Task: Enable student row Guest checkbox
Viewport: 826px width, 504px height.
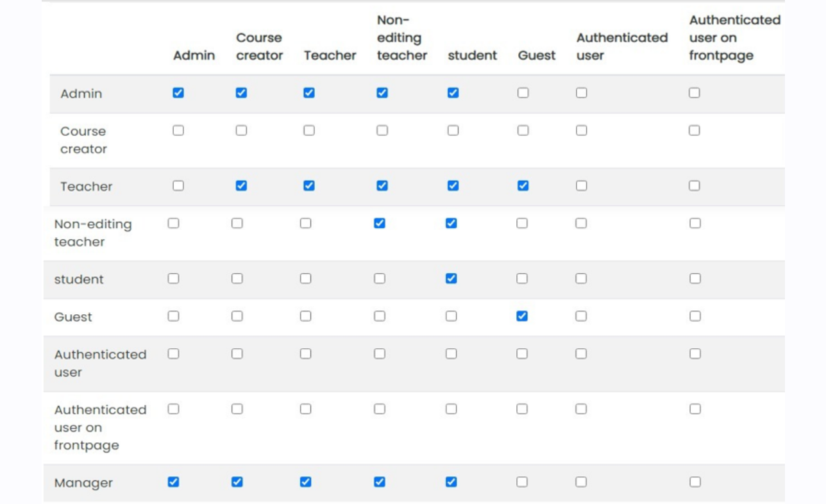Action: point(522,278)
